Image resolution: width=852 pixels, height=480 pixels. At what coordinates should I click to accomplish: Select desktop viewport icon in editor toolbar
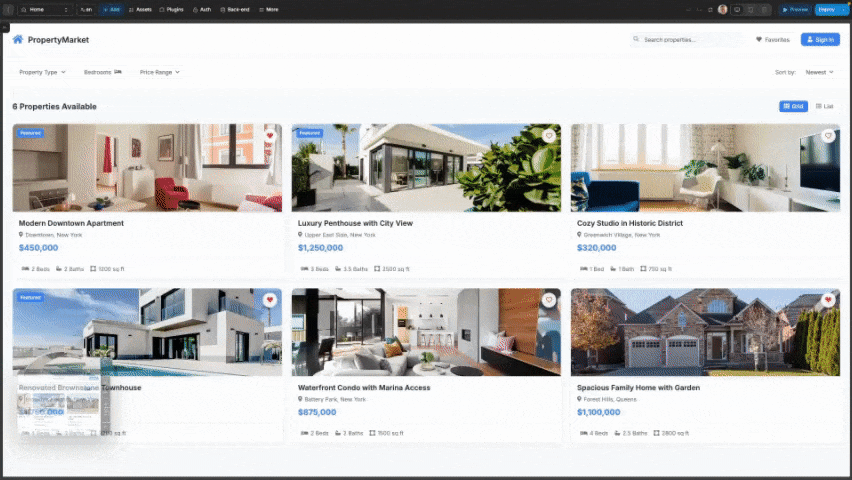coord(737,9)
